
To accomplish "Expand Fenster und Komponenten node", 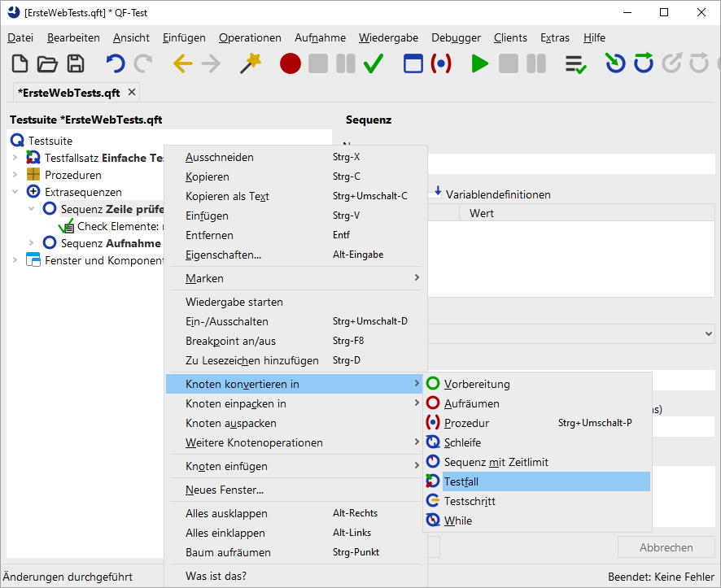I will coord(15,260).
